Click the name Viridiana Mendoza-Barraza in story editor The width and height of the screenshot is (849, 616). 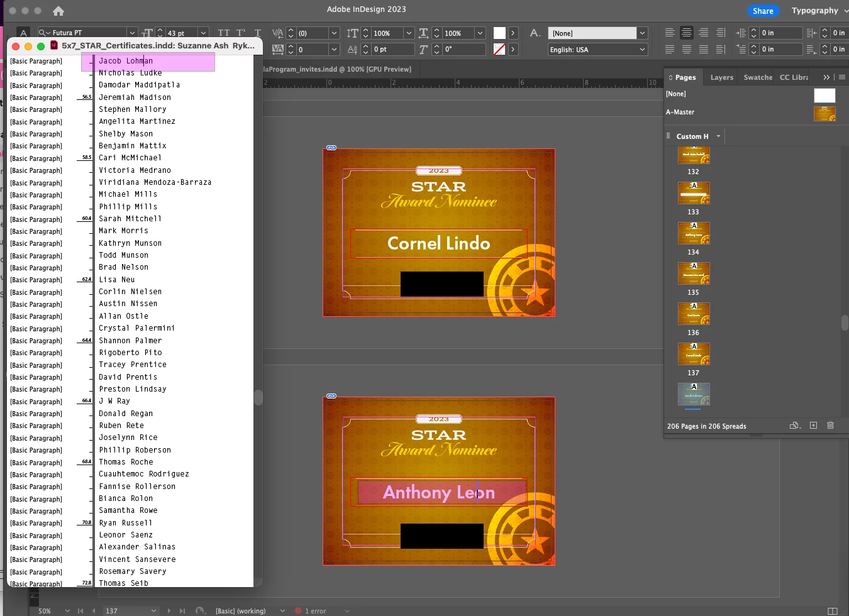tap(155, 182)
